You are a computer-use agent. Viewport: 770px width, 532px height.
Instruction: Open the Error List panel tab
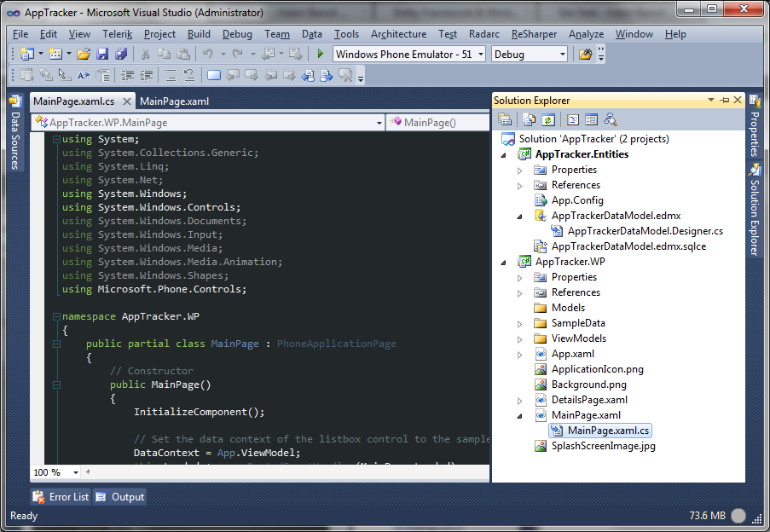61,497
